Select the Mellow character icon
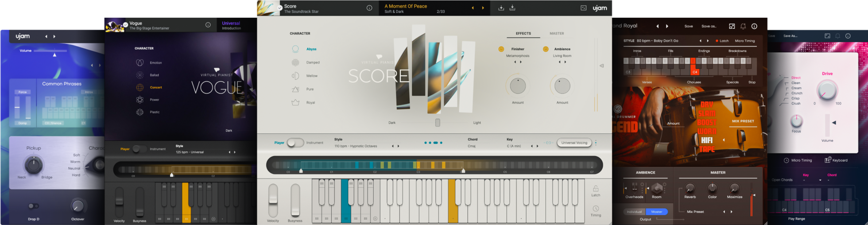Viewport: 868px width, 225px height. coord(295,76)
